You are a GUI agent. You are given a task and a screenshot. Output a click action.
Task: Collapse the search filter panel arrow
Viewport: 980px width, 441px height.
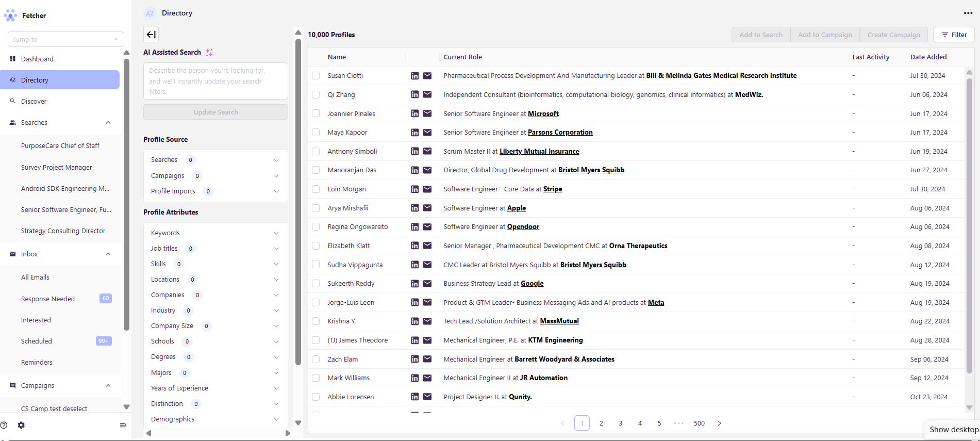coord(151,35)
